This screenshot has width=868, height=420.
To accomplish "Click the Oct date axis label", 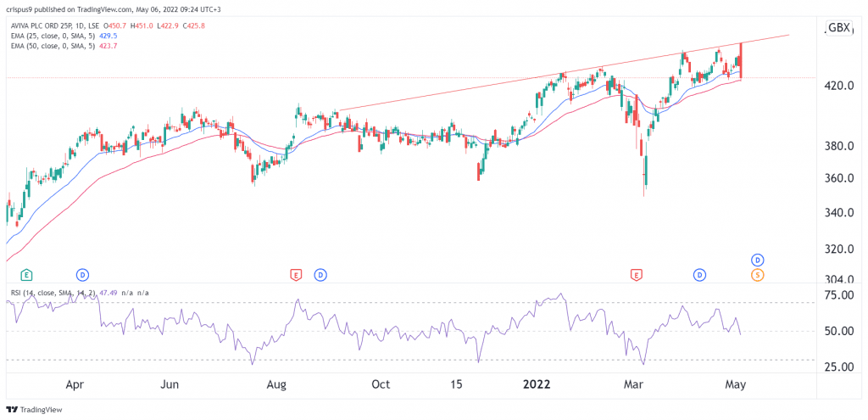I will 381,384.
